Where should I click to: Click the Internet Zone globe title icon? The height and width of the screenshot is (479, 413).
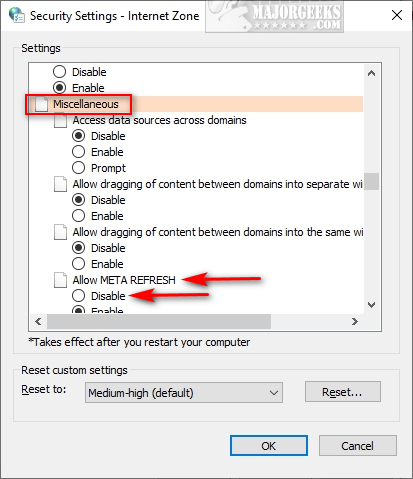[17, 15]
